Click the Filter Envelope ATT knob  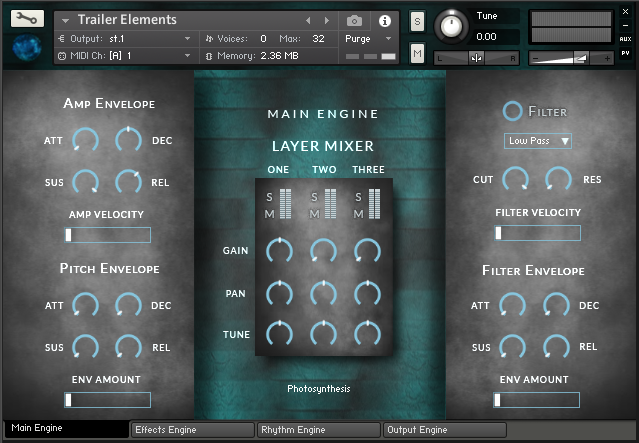[x=513, y=305]
